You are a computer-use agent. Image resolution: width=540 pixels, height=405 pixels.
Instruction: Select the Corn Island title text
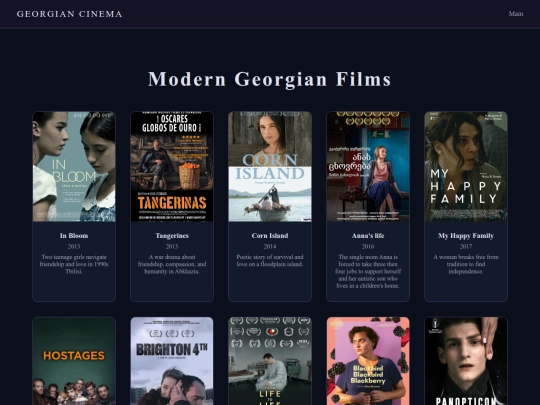[x=270, y=236]
